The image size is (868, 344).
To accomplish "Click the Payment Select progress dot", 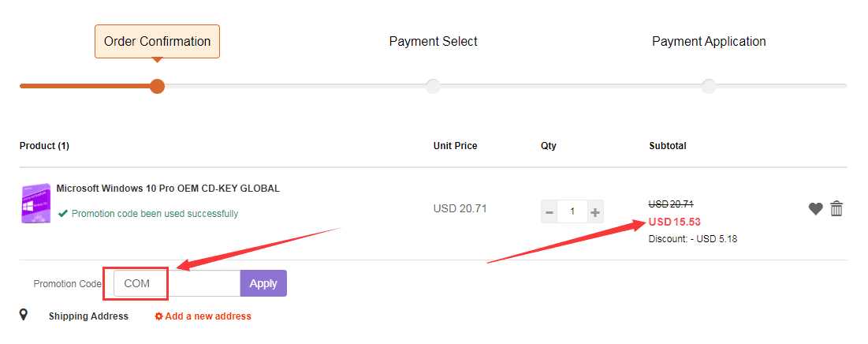I will pyautogui.click(x=433, y=86).
